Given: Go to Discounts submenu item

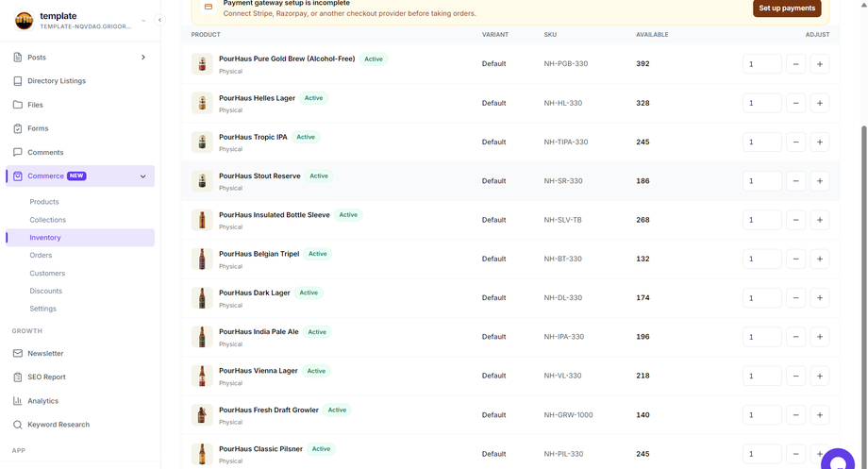Looking at the screenshot, I should [x=46, y=291].
